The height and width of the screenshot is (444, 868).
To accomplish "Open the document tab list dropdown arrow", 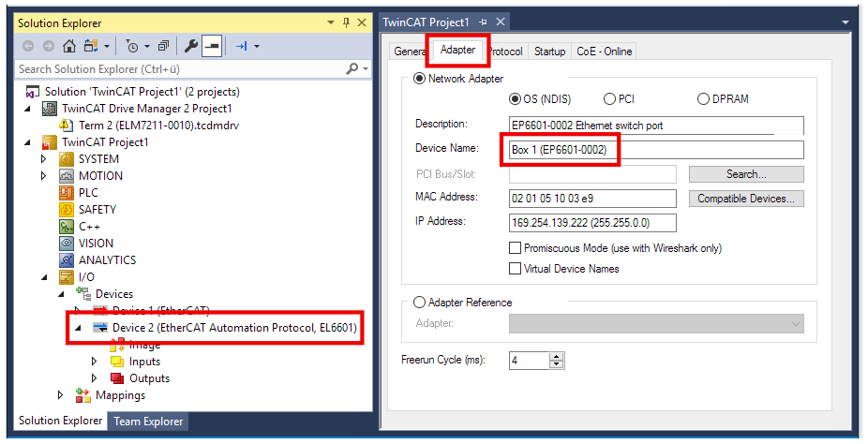I will coord(846,22).
